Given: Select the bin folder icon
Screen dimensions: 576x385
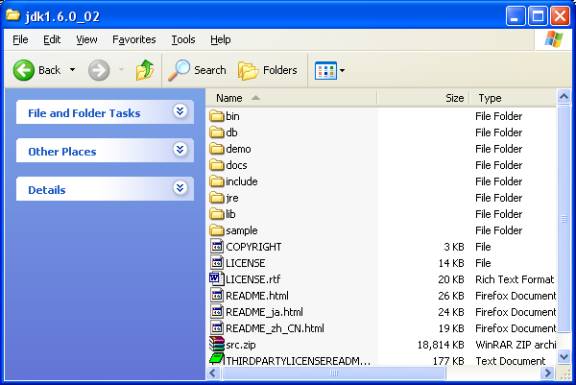Looking at the screenshot, I should [x=217, y=116].
